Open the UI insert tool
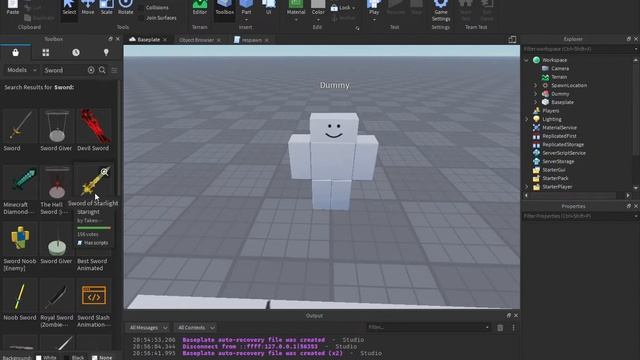 click(269, 7)
